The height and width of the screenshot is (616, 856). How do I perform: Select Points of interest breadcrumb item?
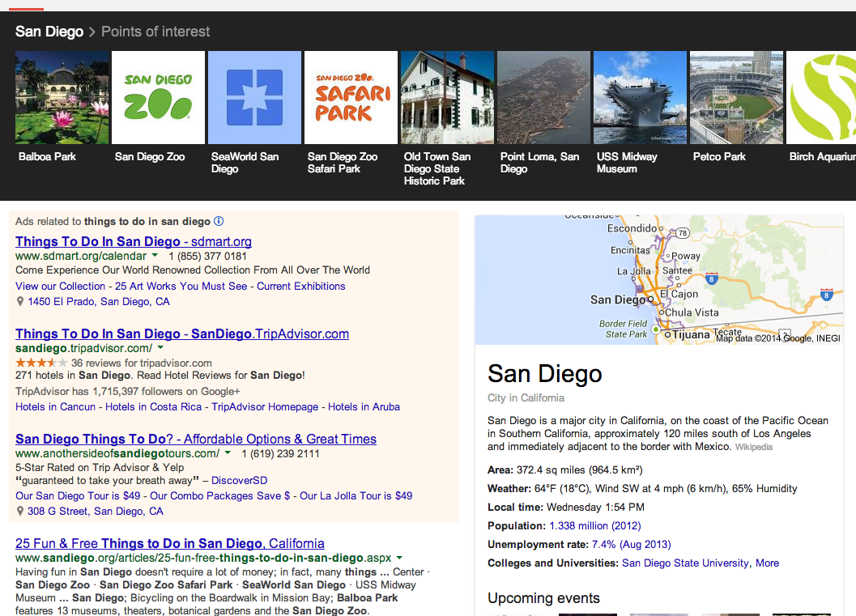tap(155, 32)
